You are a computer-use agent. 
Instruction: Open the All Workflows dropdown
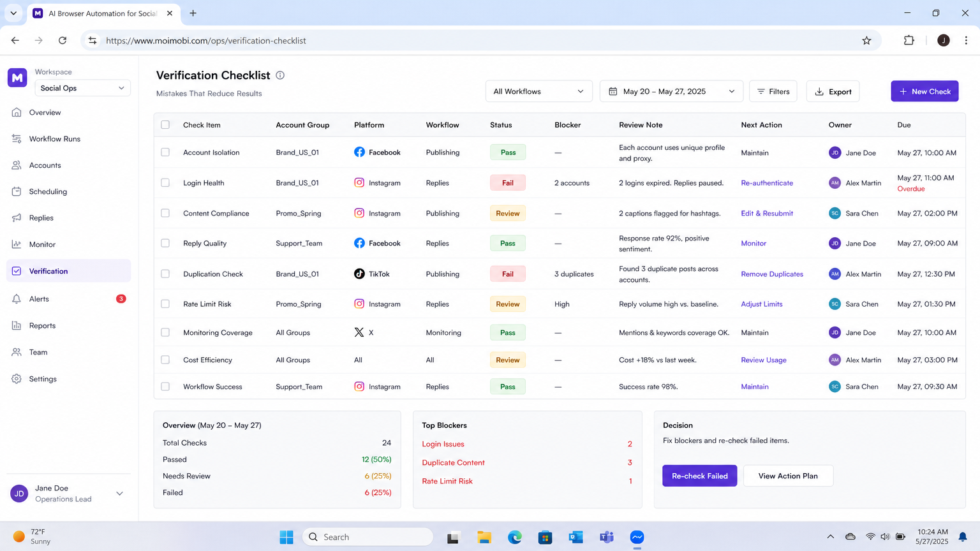[538, 91]
